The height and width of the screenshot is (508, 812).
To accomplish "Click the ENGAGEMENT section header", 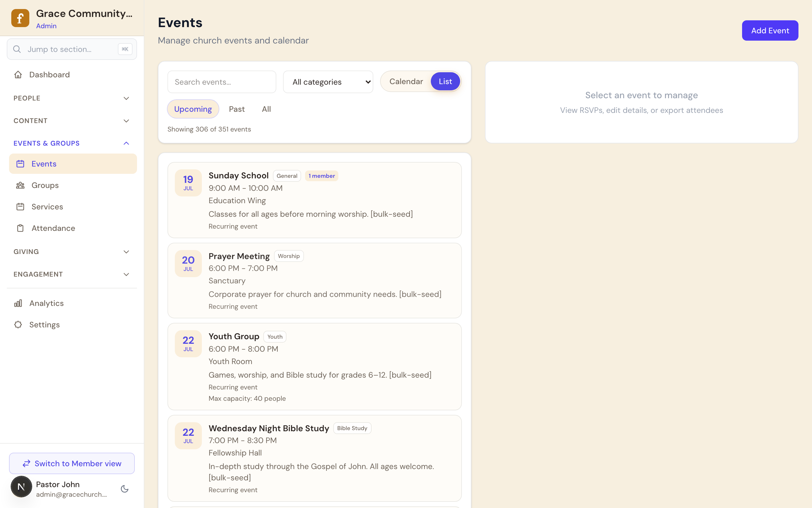I will click(x=72, y=275).
